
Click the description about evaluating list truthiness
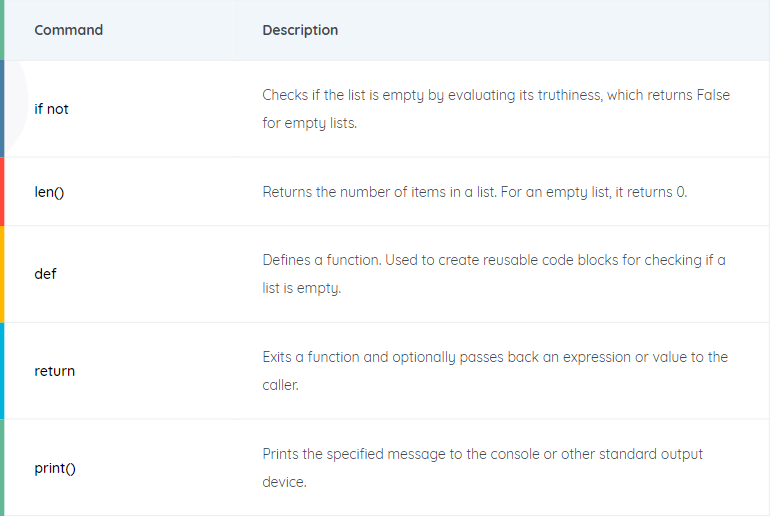(x=496, y=109)
